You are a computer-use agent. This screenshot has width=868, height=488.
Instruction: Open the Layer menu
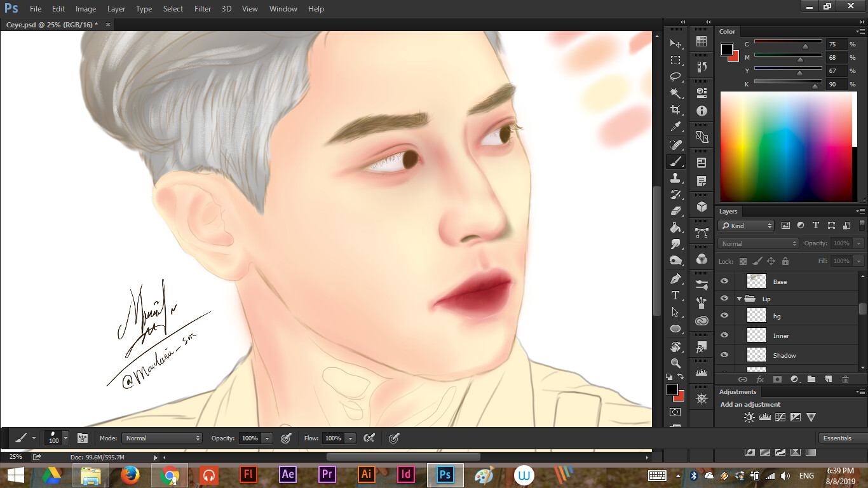(x=116, y=9)
